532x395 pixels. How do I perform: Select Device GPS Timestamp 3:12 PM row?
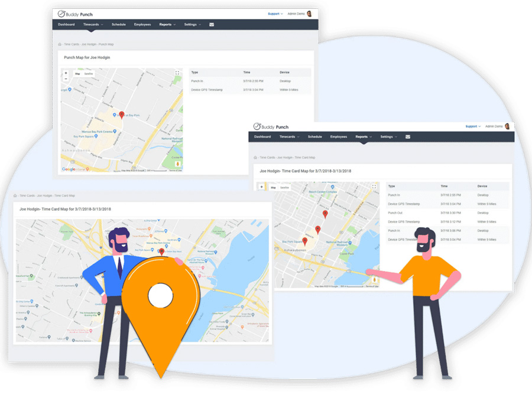tap(447, 221)
